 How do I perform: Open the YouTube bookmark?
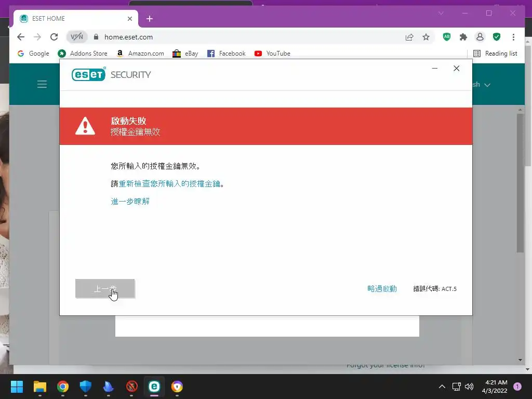[272, 54]
